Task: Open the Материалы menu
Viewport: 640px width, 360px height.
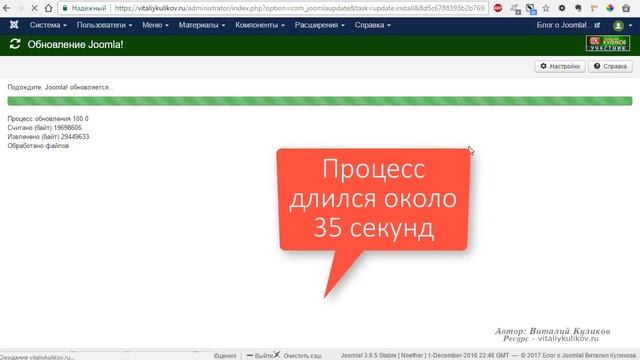Action: tap(202, 25)
